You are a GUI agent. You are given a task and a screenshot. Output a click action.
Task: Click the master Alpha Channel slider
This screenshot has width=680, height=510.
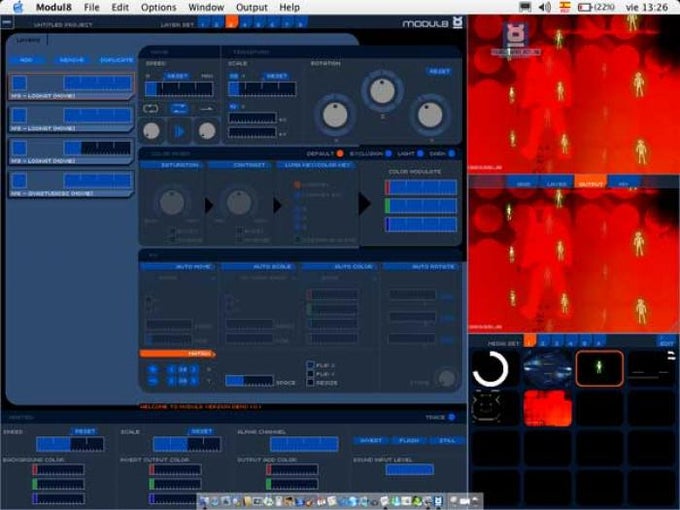tap(304, 444)
